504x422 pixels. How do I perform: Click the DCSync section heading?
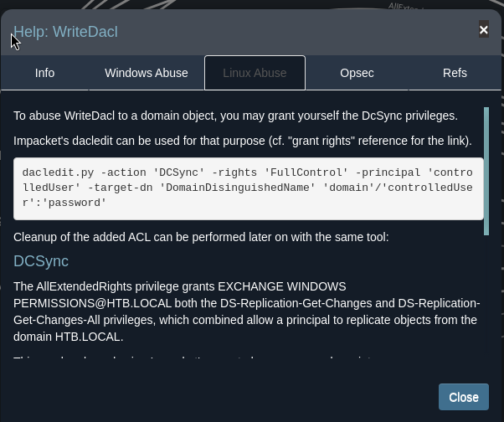tap(41, 261)
